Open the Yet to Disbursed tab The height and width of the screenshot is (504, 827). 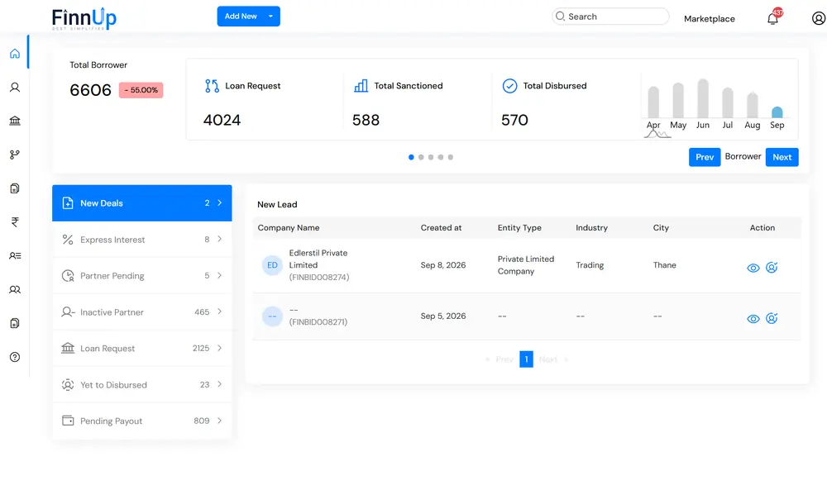(x=142, y=385)
